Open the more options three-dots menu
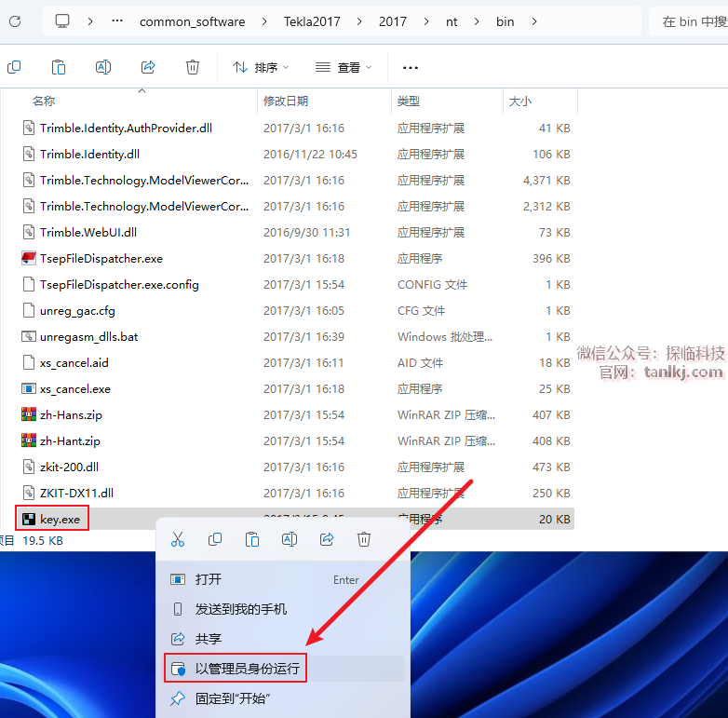Viewport: 728px width, 718px height. click(410, 67)
